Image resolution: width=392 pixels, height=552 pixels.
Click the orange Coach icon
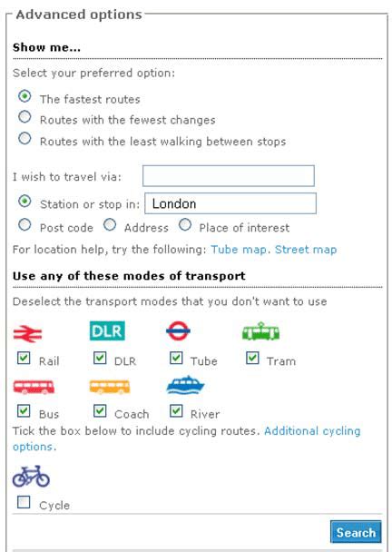110,387
